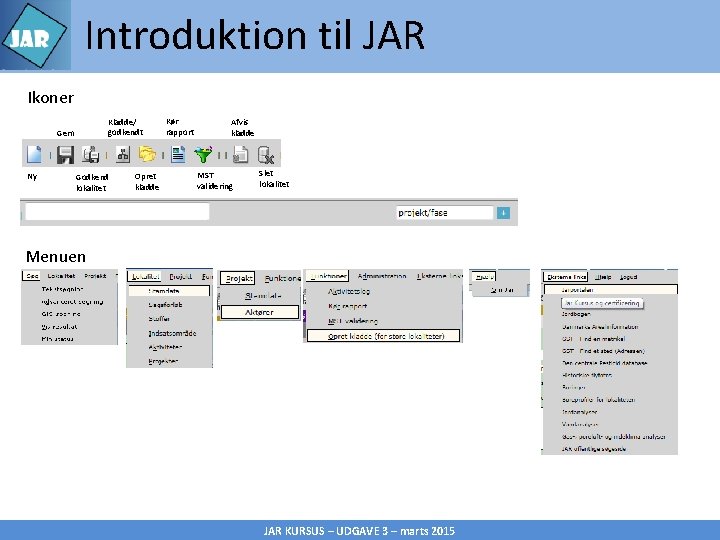Choose the MST validering menu entry under Funktioner

(x=353, y=321)
